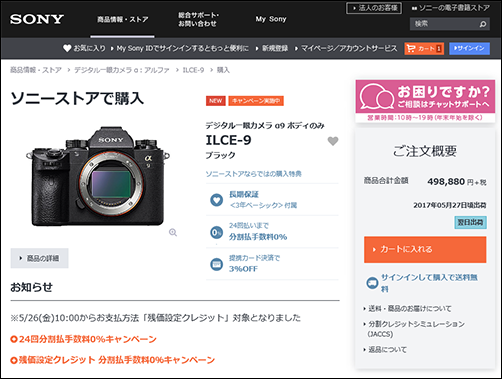Click the 2017年05月27日頃出荷 shipping date text

[450, 205]
